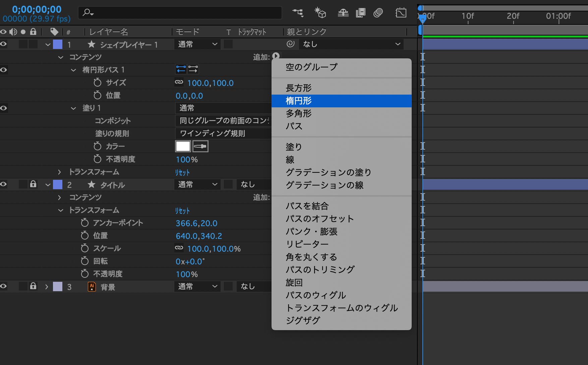588x365 pixels.
Task: Click リセット for タイトル トランスフォーム
Action: [182, 211]
